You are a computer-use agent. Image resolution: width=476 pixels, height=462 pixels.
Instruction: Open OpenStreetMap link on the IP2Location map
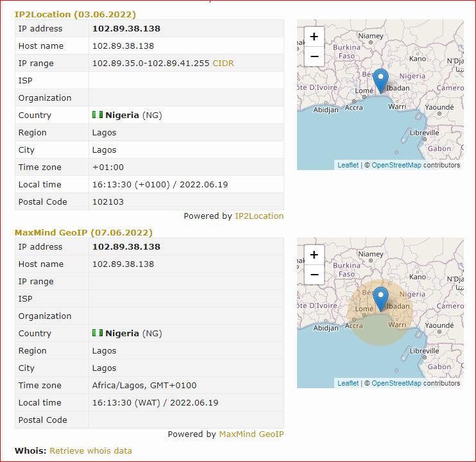396,165
